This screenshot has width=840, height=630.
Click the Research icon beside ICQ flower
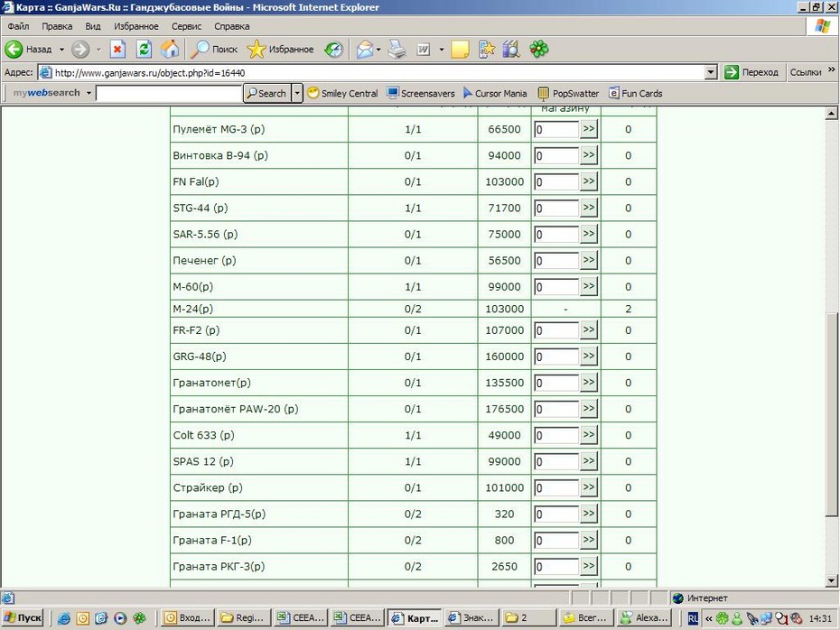pos(511,50)
